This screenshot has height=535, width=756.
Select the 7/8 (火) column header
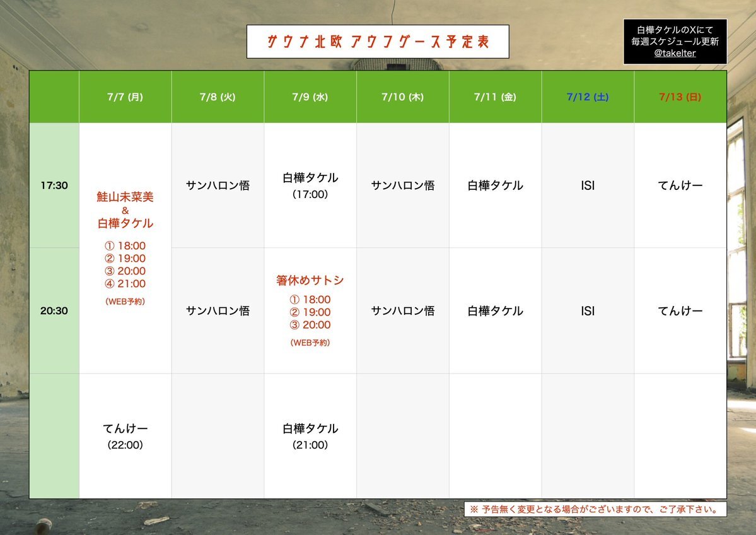coord(218,97)
